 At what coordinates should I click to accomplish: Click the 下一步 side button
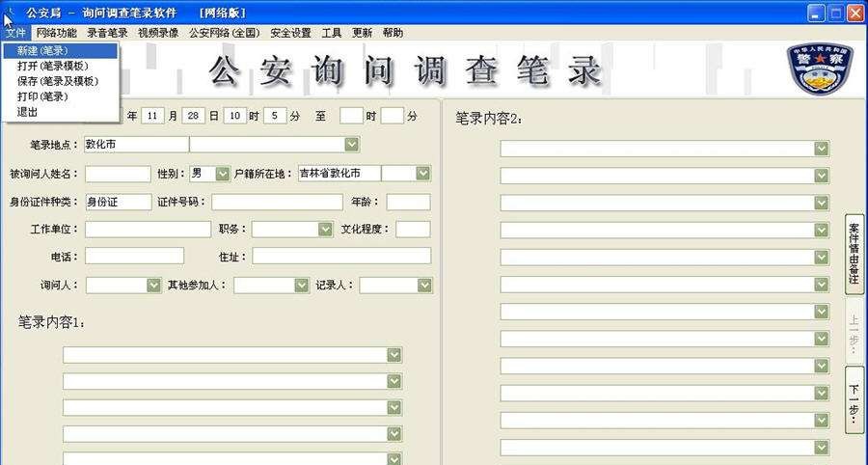click(854, 399)
